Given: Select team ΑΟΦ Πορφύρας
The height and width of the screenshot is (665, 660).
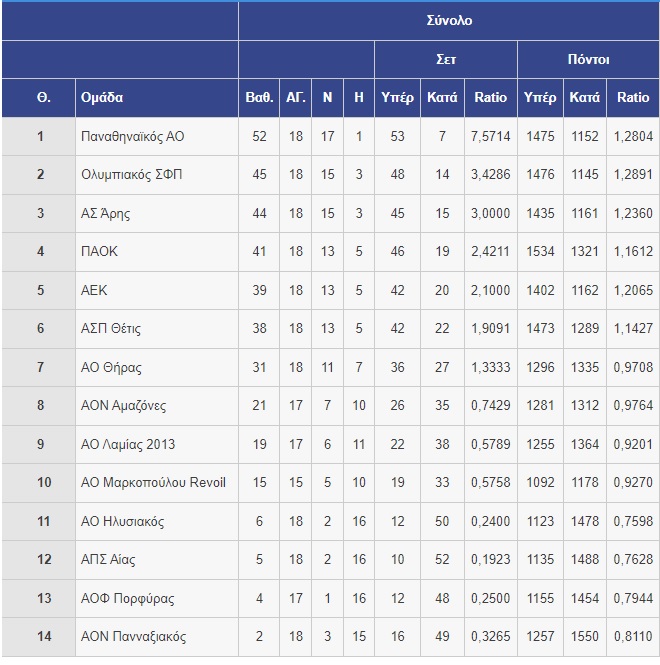Looking at the screenshot, I should coord(127,598).
